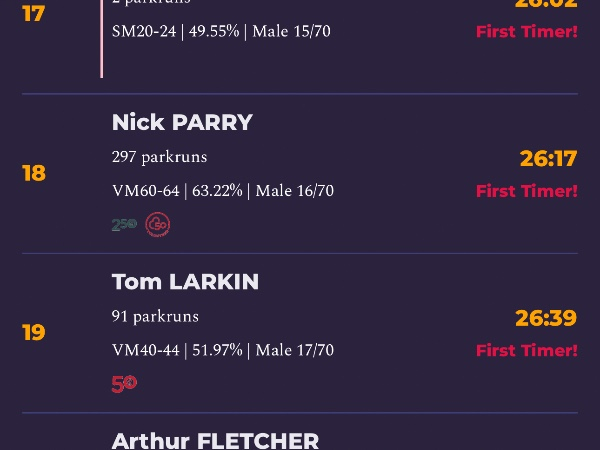This screenshot has width=600, height=450.
Task: Select the 26:17 finish time
Action: coord(548,158)
